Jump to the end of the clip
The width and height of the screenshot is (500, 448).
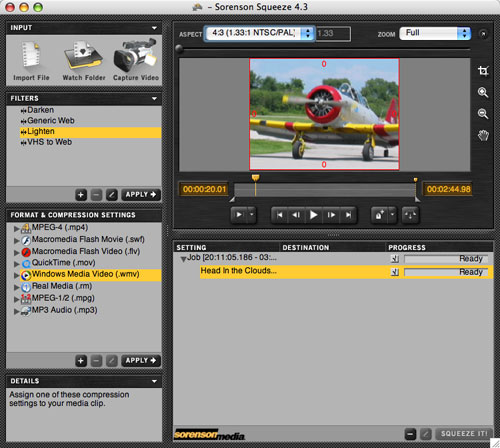coord(348,215)
